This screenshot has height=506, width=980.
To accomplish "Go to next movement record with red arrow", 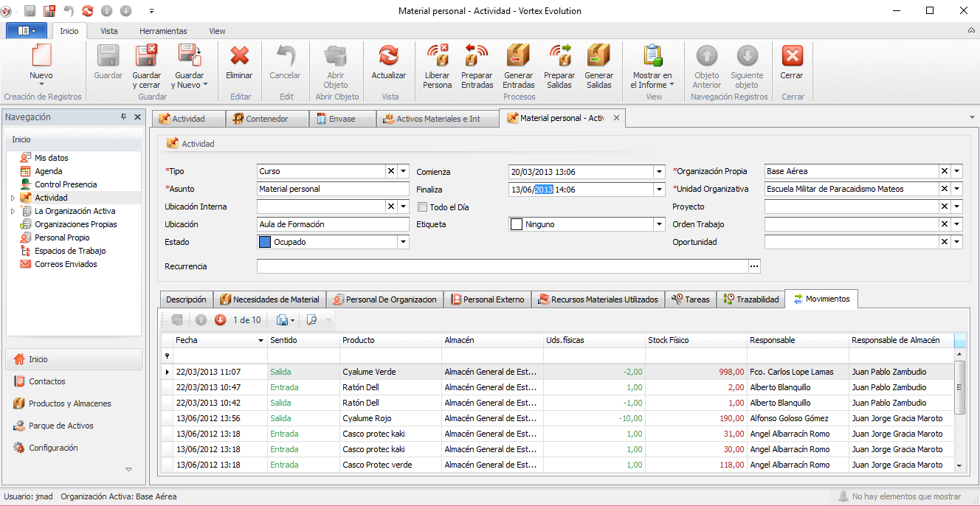I will (221, 320).
